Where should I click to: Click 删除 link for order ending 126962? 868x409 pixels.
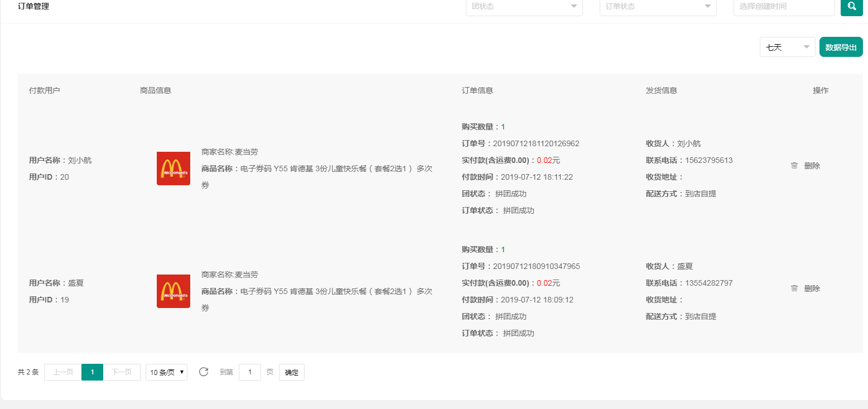point(812,166)
